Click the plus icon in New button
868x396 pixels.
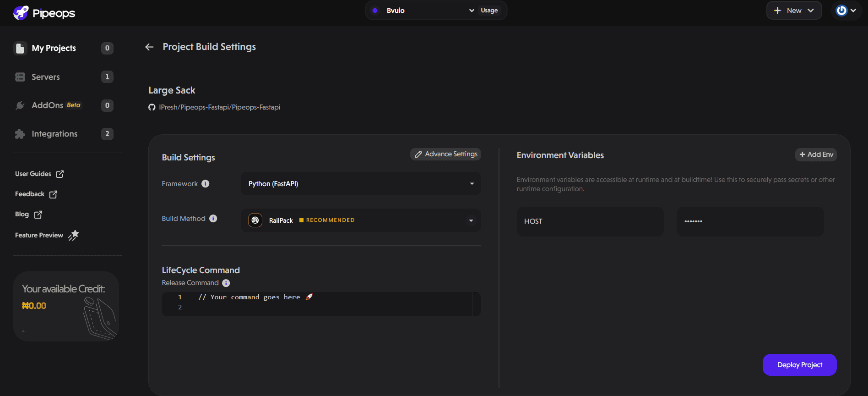coord(777,11)
